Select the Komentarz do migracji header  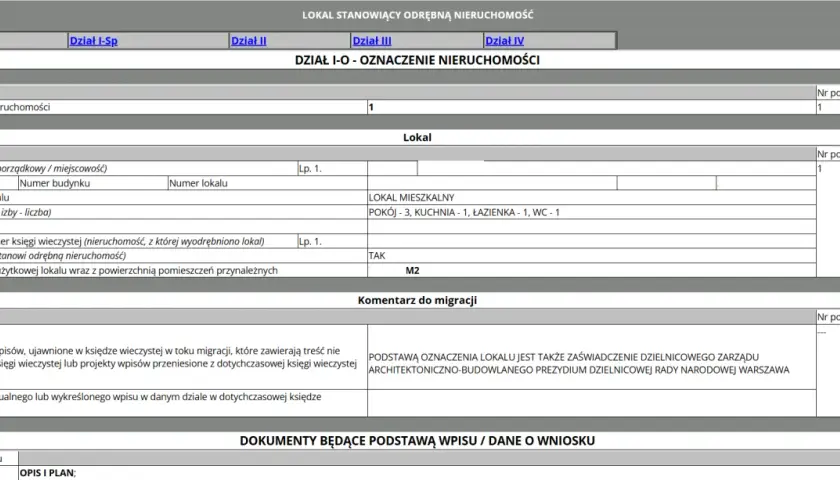[x=417, y=300]
